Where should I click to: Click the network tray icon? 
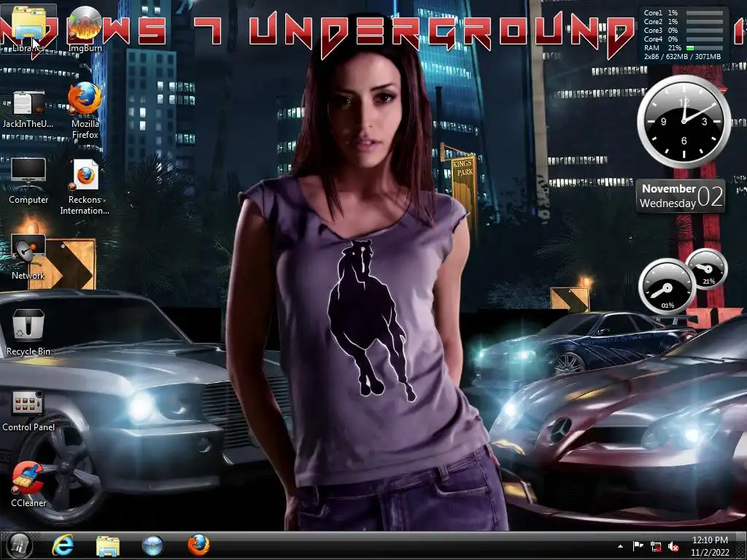pyautogui.click(x=656, y=547)
